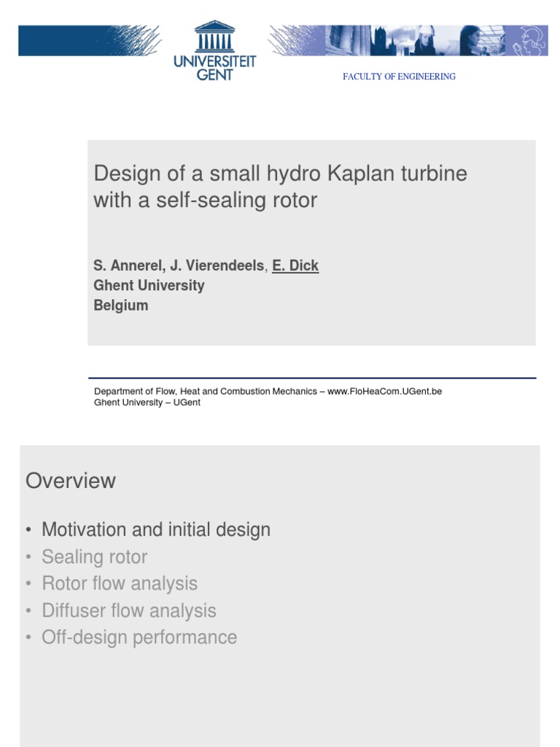Select the Sealing rotor bullet

95,557
